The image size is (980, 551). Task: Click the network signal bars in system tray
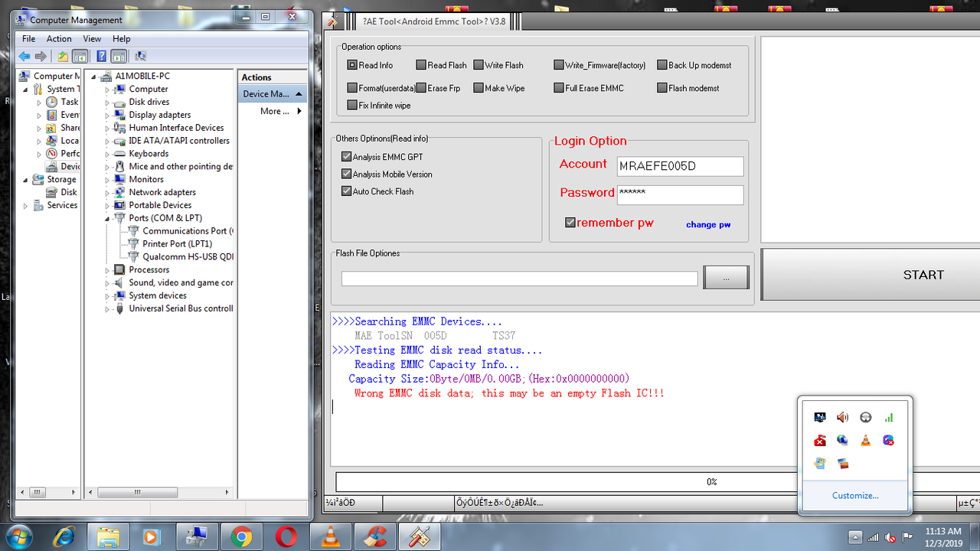[874, 537]
